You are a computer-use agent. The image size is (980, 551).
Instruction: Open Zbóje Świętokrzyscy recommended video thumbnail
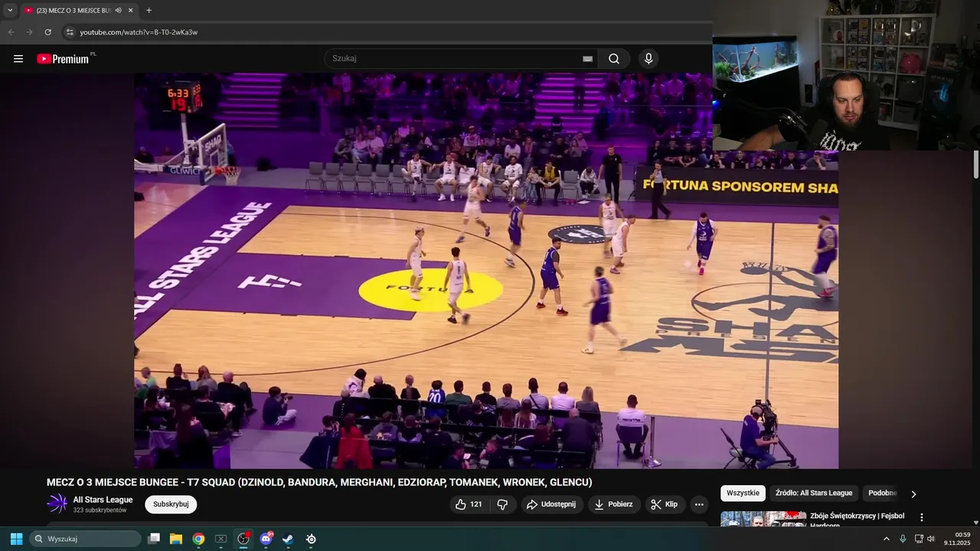coord(763,519)
